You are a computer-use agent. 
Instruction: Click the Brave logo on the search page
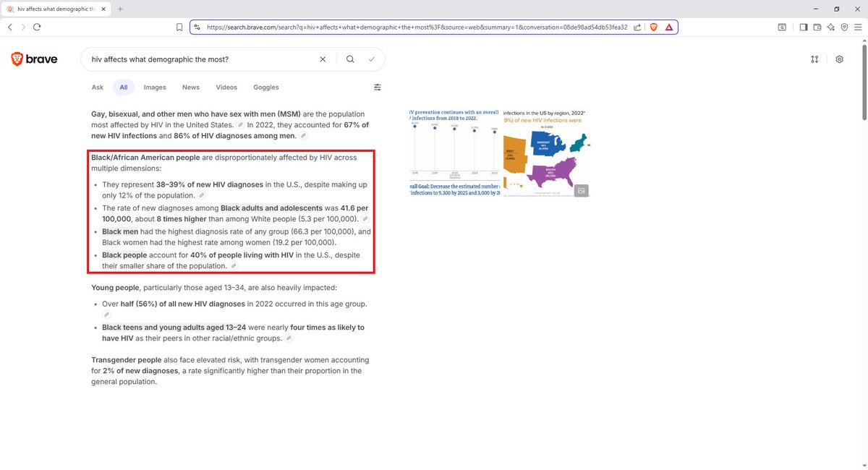click(34, 59)
